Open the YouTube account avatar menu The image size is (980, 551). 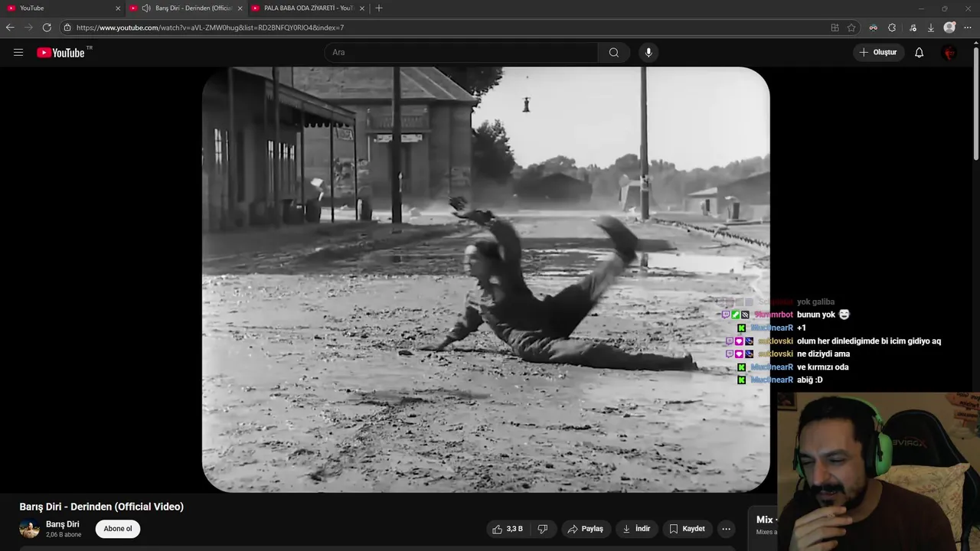click(949, 52)
